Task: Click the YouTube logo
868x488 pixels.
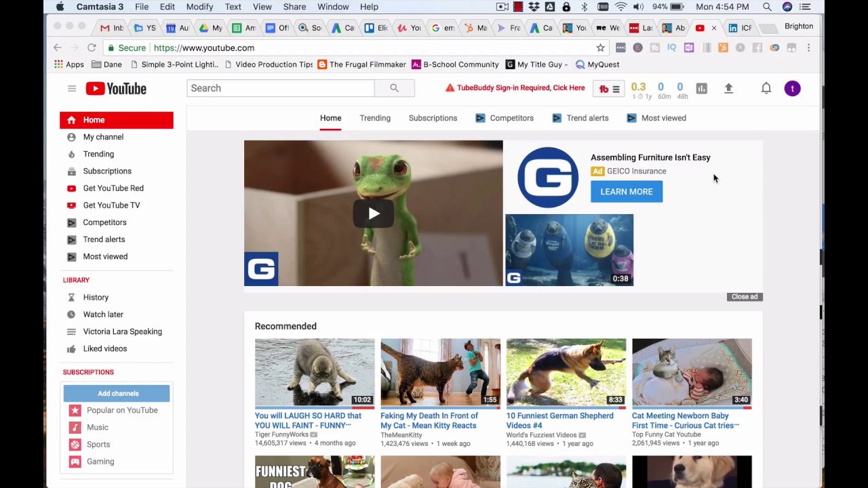Action: point(116,89)
